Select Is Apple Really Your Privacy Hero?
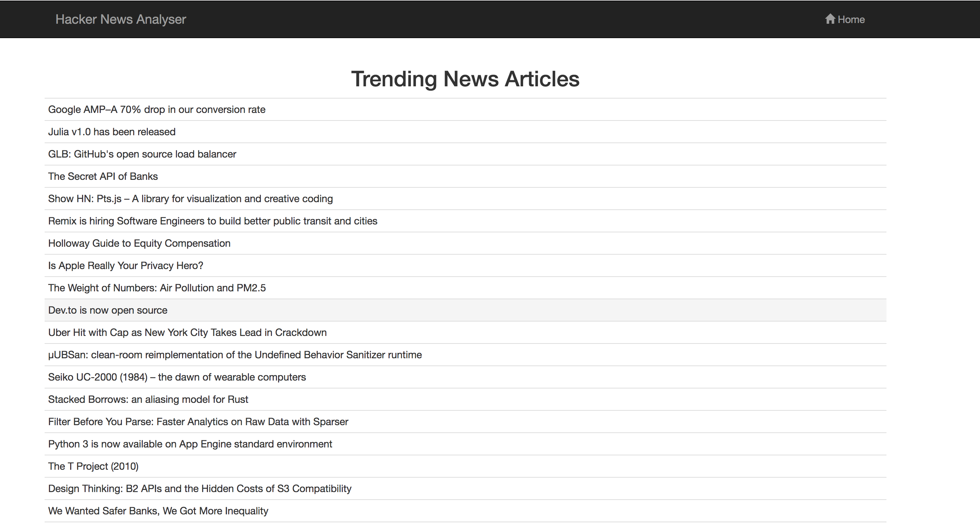Image resolution: width=980 pixels, height=523 pixels. coord(465,265)
